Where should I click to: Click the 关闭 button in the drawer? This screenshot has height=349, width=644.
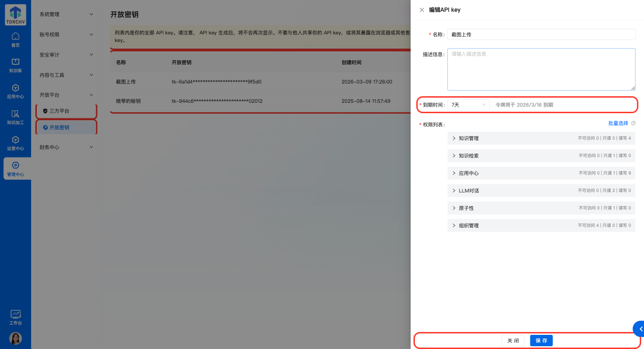click(x=512, y=340)
